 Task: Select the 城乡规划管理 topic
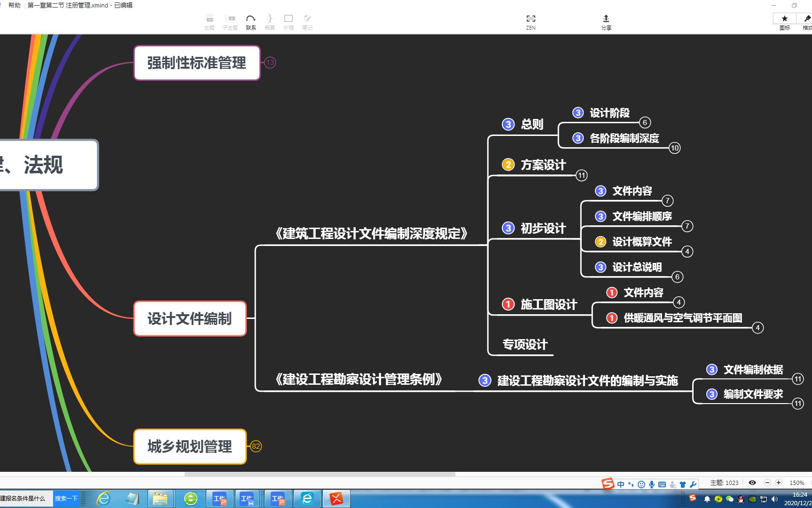(x=190, y=446)
